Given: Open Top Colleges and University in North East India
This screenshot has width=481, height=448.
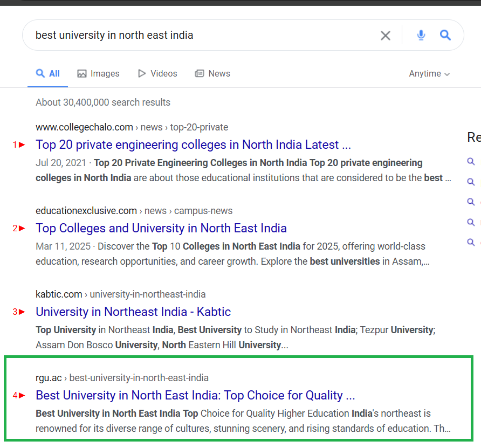Looking at the screenshot, I should 161,228.
